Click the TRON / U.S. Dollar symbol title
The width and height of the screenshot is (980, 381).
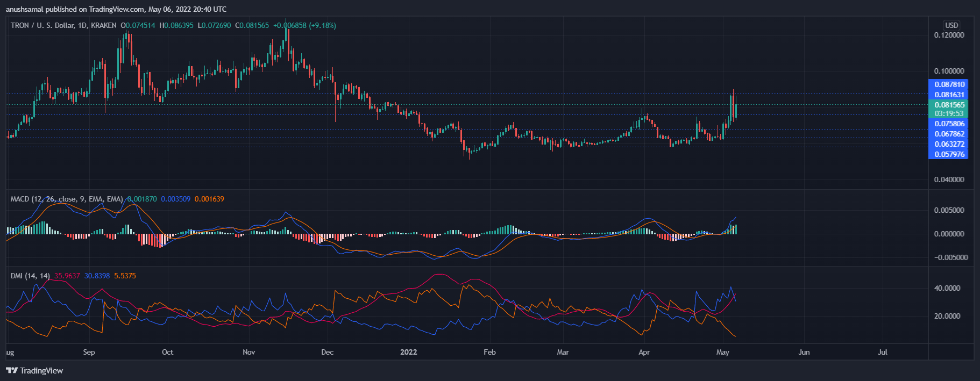pyautogui.click(x=63, y=25)
